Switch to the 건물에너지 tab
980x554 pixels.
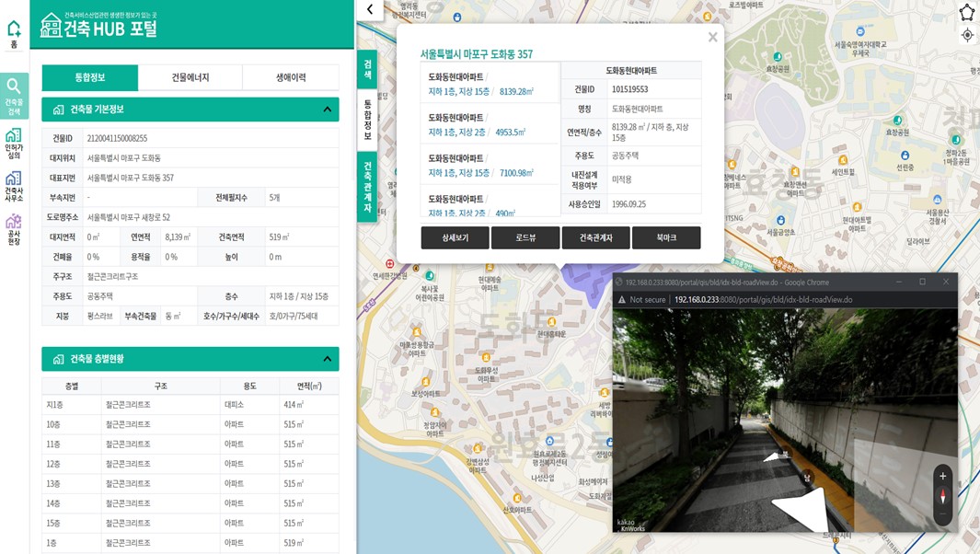190,77
